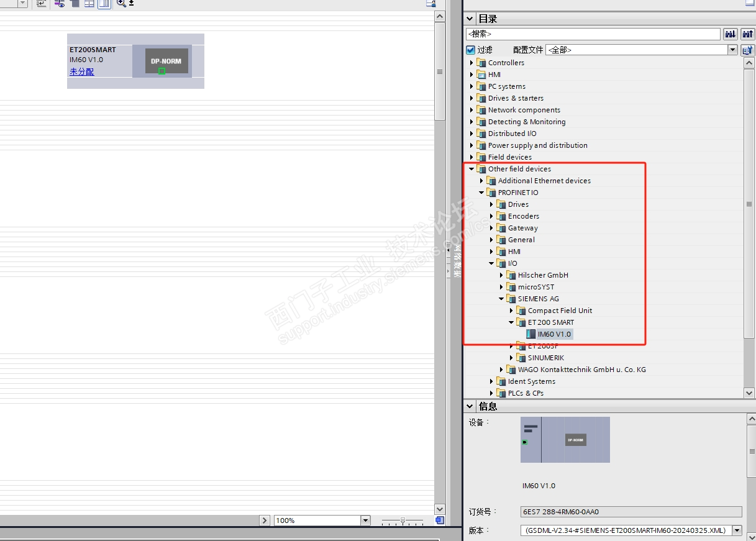Toggle the 过滤 filter checkbox
This screenshot has height=541, width=756.
pyautogui.click(x=471, y=50)
